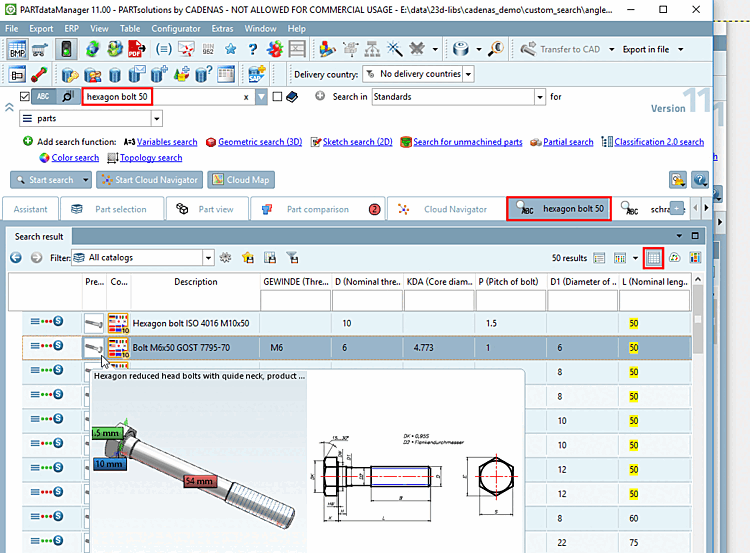
Task: Click the back arrow in Search result
Action: click(17, 258)
